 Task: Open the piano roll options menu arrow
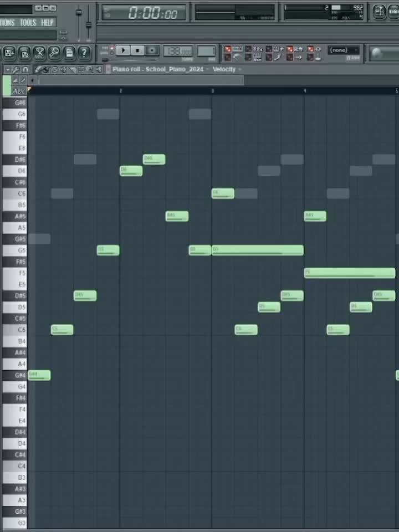7,70
